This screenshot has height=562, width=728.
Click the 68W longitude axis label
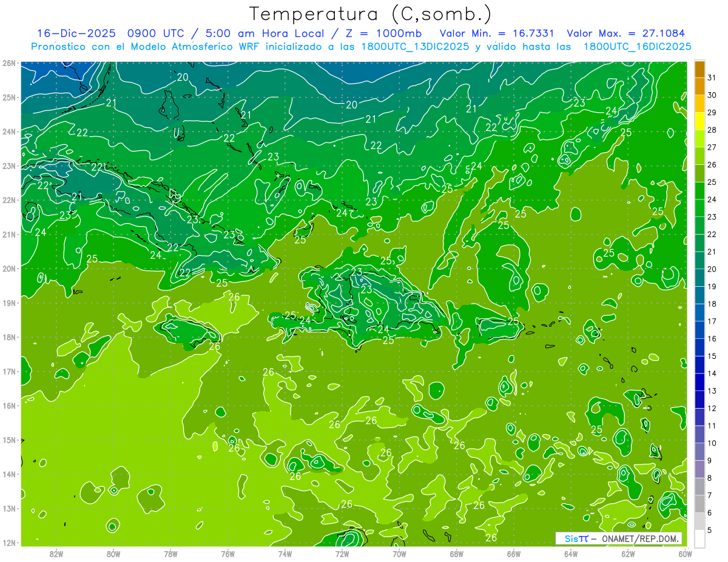[x=456, y=554]
